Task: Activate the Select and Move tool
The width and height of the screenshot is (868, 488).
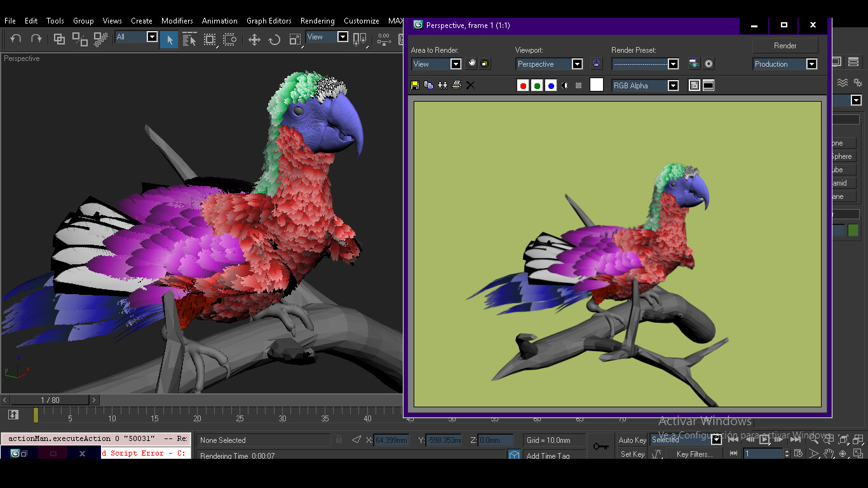Action: 254,39
